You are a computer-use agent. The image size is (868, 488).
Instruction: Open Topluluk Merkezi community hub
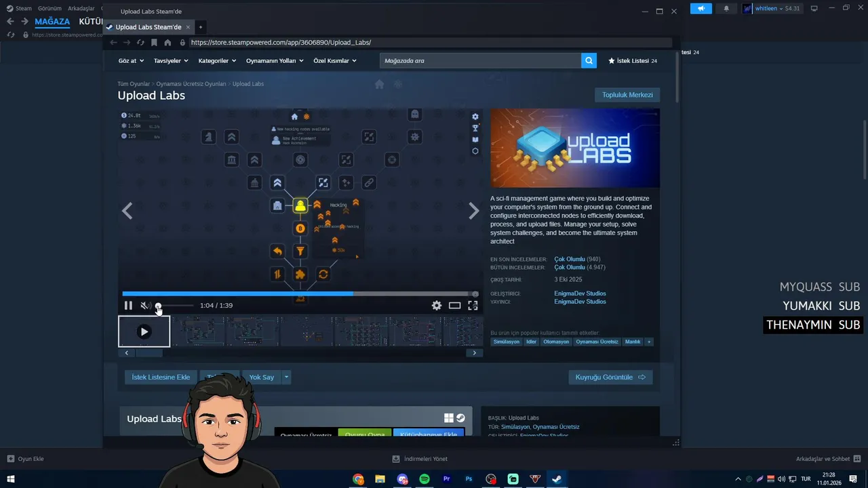tap(627, 95)
